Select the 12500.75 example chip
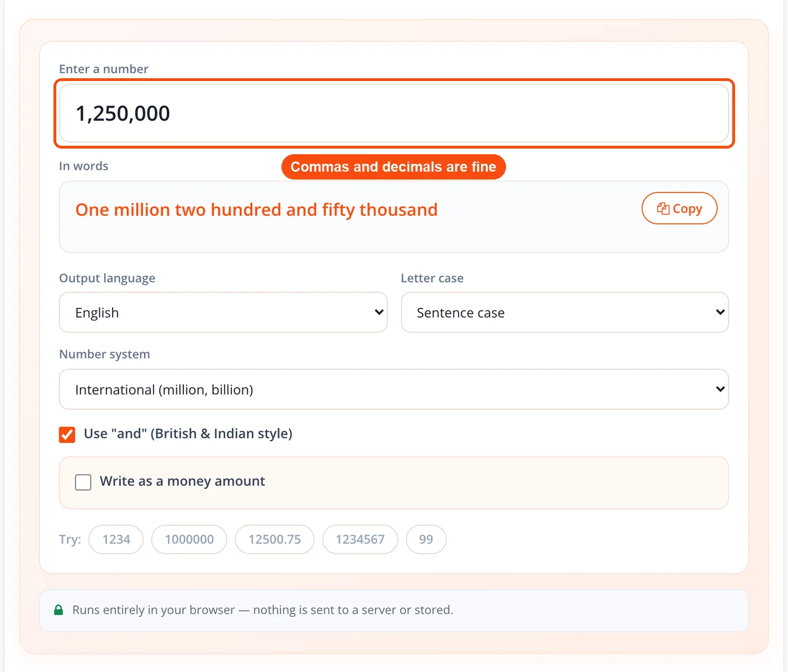This screenshot has height=672, width=788. pos(275,539)
